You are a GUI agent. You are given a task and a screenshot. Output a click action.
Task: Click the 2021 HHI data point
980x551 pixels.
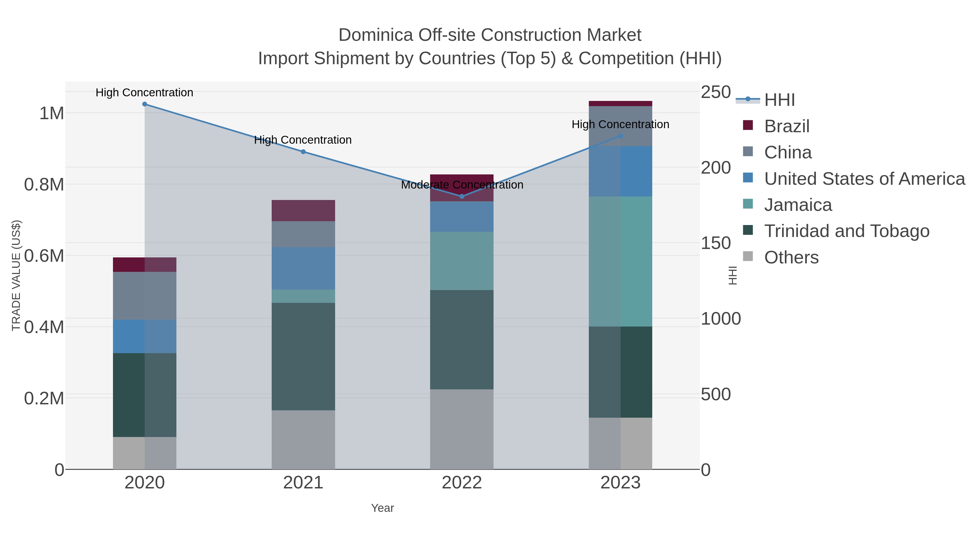[x=303, y=152]
